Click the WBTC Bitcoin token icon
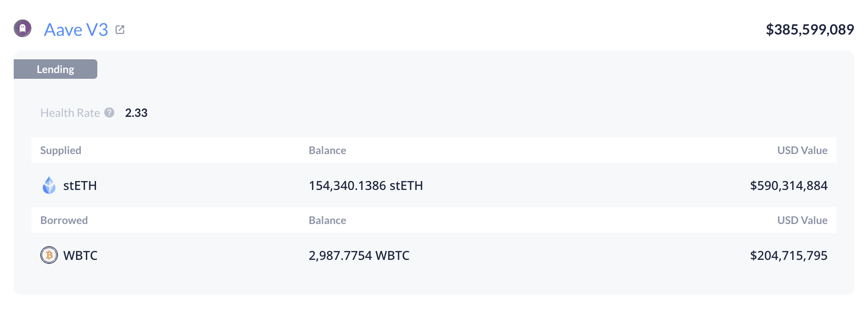 49,255
